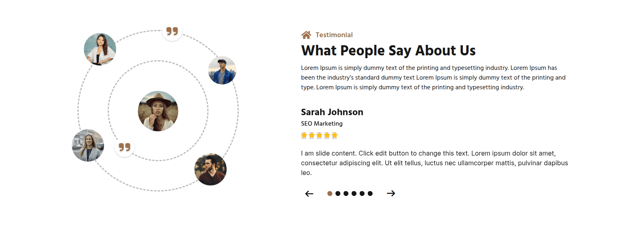Select the third pagination dot

[346, 194]
